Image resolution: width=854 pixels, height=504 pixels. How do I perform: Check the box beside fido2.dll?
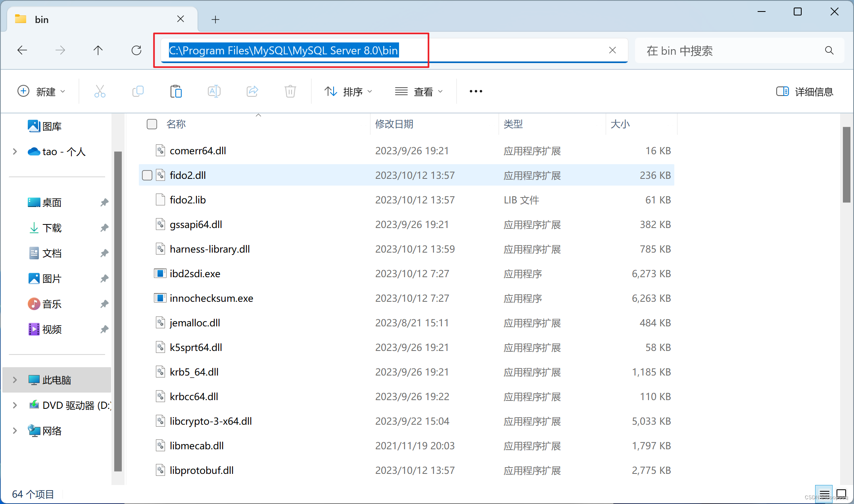[147, 175]
